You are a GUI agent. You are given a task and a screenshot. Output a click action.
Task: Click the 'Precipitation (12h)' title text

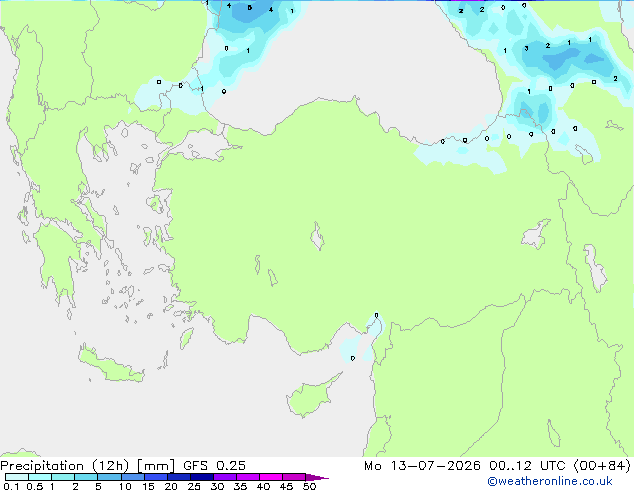65,466
